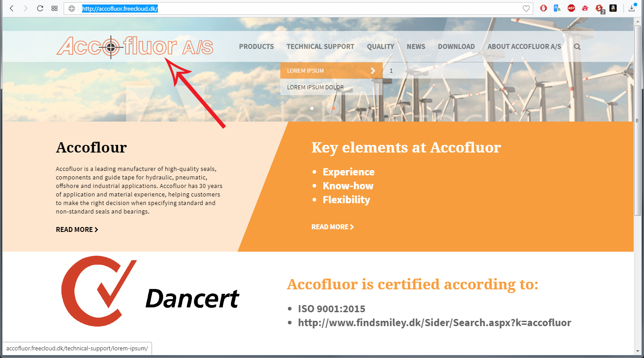Open the NEWS menu item
644x358 pixels.
coord(416,47)
